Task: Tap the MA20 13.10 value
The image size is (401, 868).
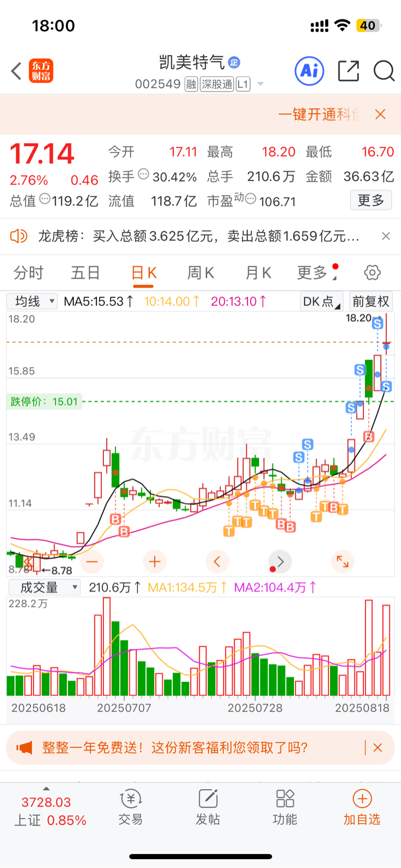Action: point(239,301)
